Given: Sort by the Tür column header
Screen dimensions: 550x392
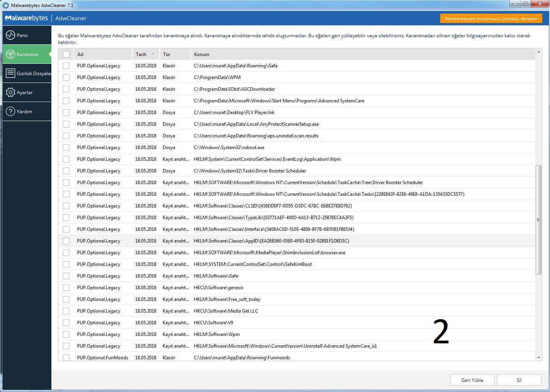Looking at the screenshot, I should [175, 54].
